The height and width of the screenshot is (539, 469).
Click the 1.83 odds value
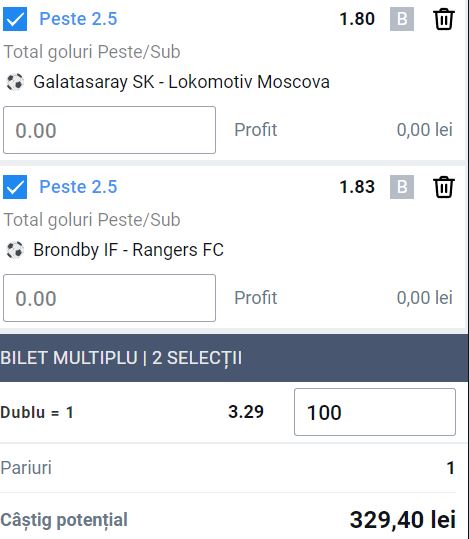(357, 187)
